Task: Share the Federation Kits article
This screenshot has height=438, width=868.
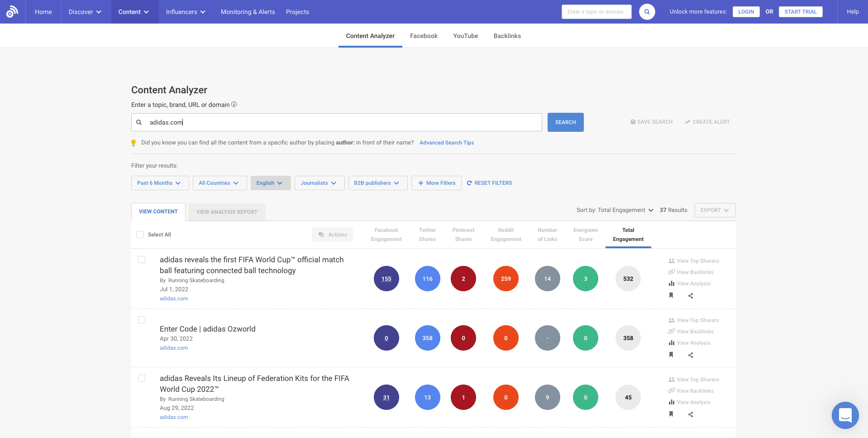Action: tap(691, 414)
